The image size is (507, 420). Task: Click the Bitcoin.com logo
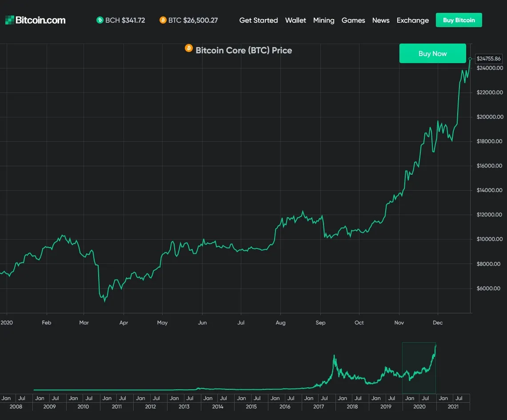[35, 20]
